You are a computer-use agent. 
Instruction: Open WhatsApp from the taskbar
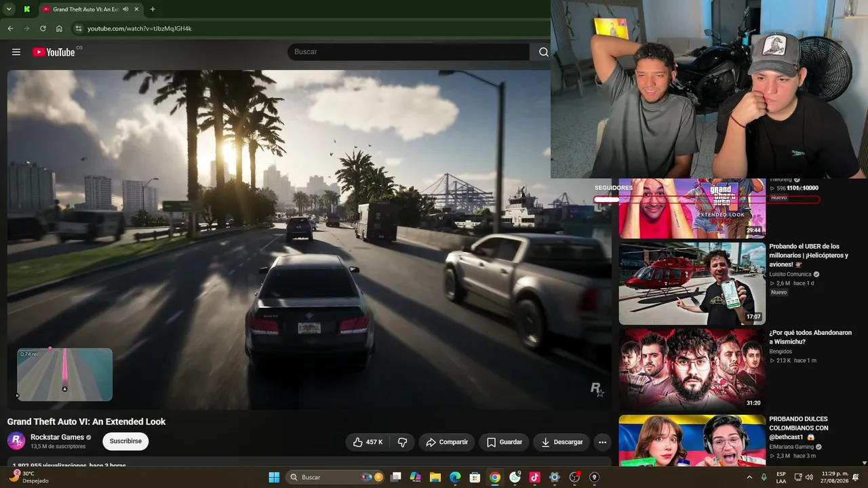pyautogui.click(x=515, y=477)
